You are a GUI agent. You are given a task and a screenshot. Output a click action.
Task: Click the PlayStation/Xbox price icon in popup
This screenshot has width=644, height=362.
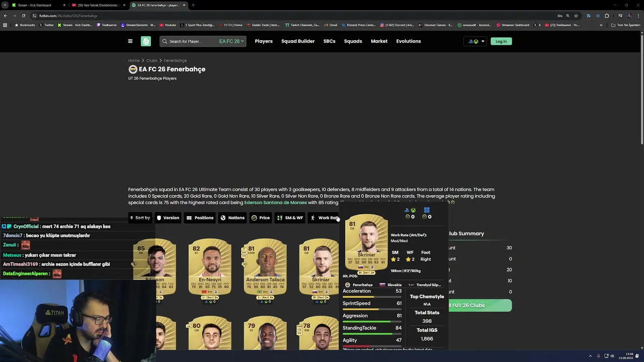click(x=410, y=210)
